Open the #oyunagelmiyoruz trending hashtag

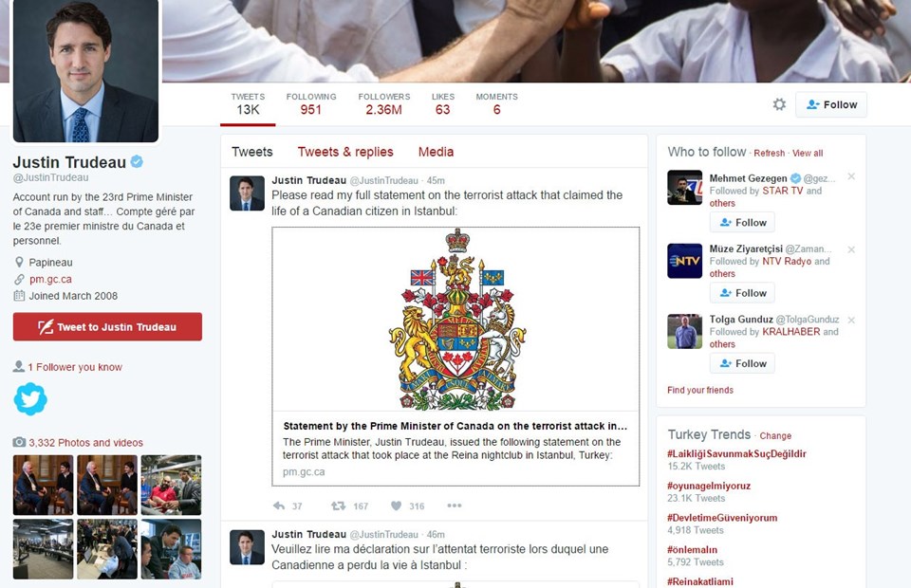coord(709,486)
